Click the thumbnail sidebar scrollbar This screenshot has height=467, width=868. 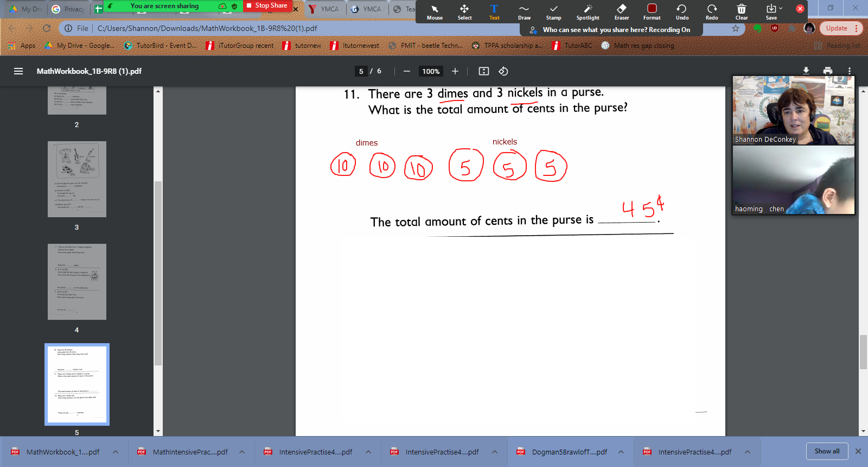[x=158, y=273]
